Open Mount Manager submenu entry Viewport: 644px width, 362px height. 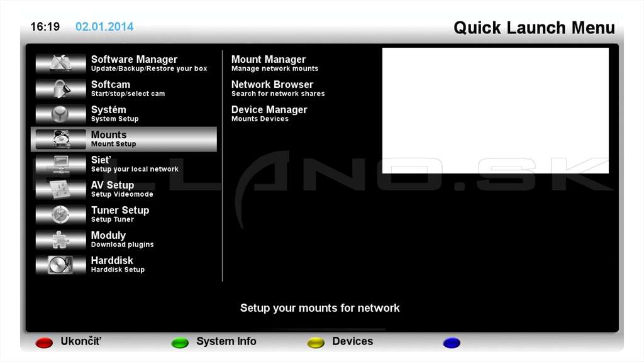pyautogui.click(x=274, y=63)
